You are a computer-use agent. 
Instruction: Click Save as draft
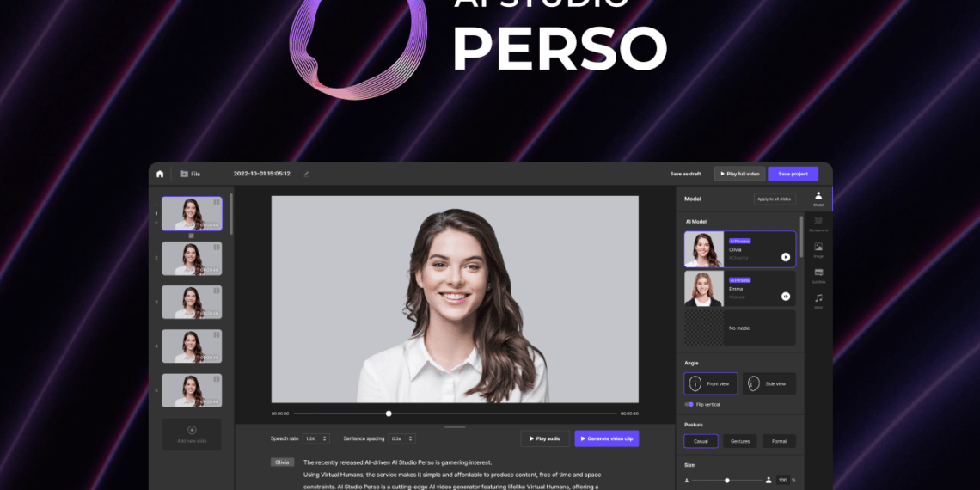tap(685, 174)
